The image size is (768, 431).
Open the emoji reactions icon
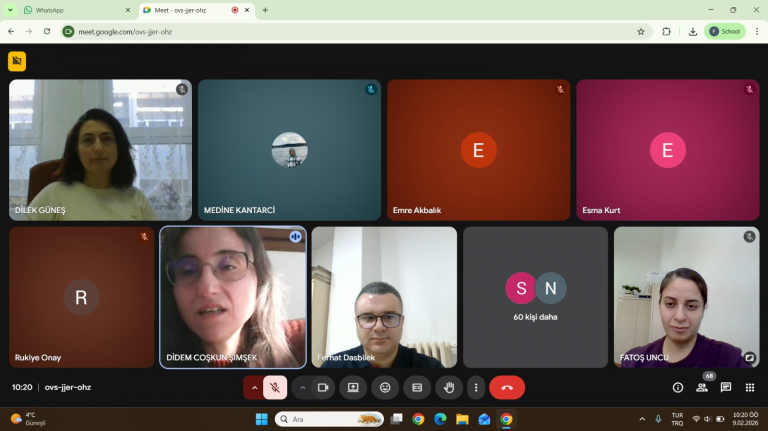tap(385, 387)
